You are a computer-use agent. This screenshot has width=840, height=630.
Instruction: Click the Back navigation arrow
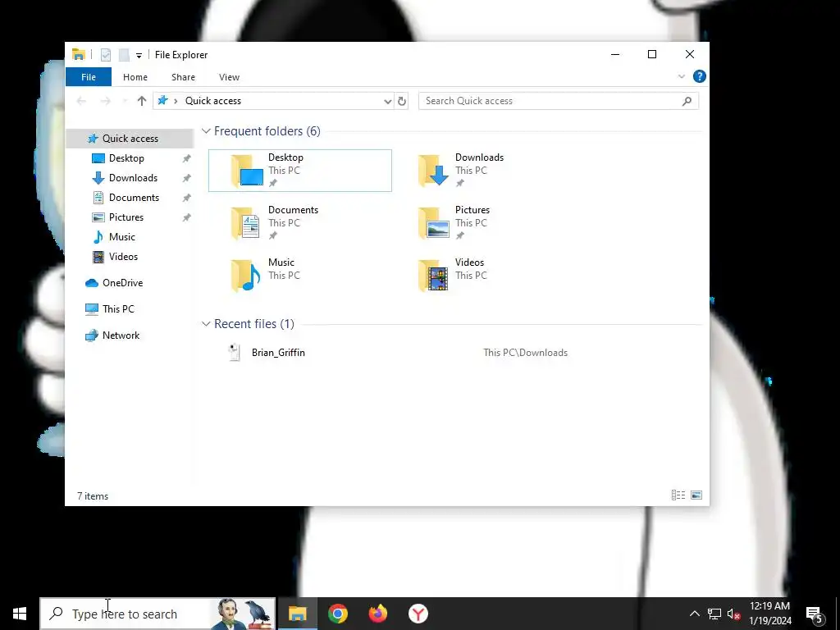pos(81,101)
